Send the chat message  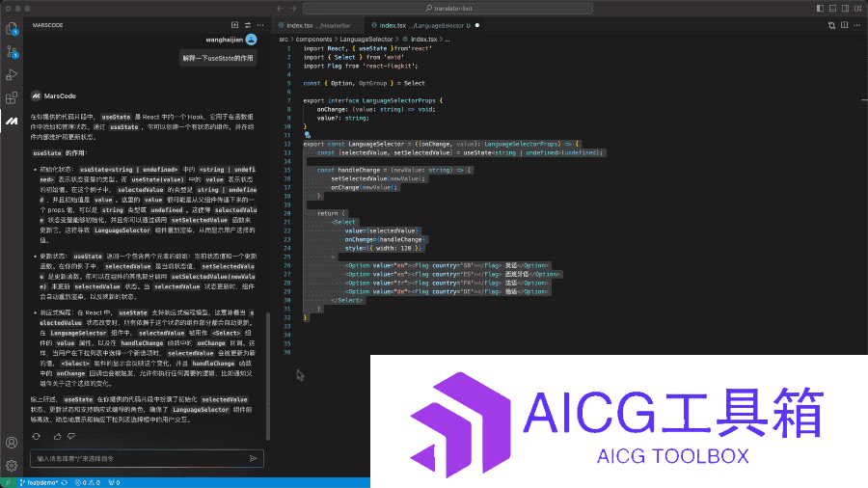[253, 458]
